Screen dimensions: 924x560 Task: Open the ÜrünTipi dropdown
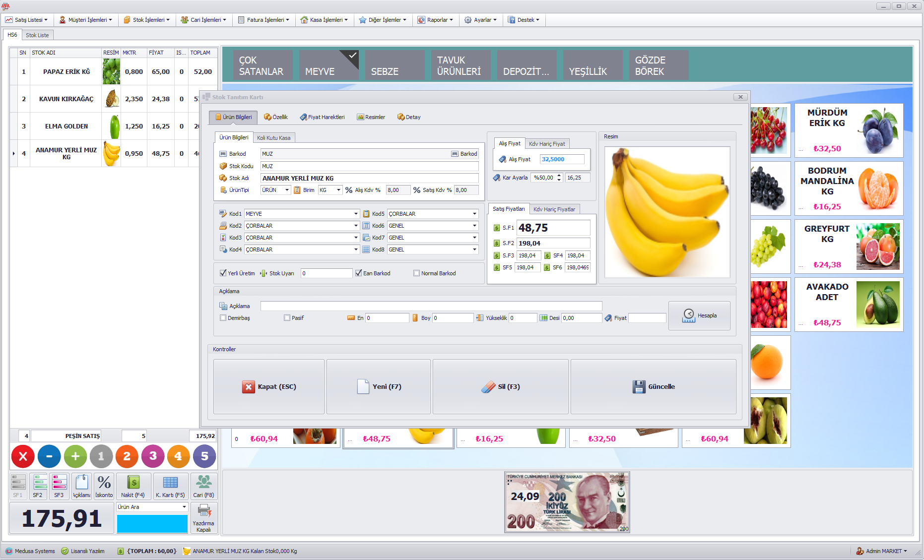pyautogui.click(x=287, y=190)
